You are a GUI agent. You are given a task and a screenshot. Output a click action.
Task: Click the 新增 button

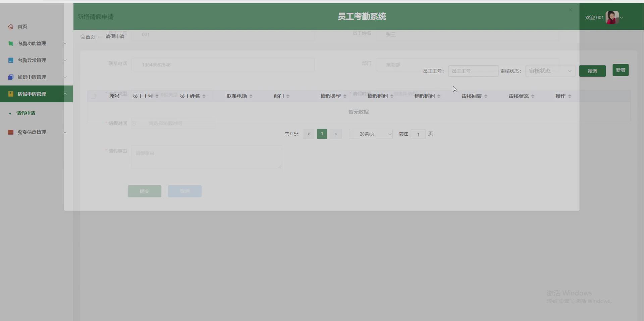tap(621, 70)
